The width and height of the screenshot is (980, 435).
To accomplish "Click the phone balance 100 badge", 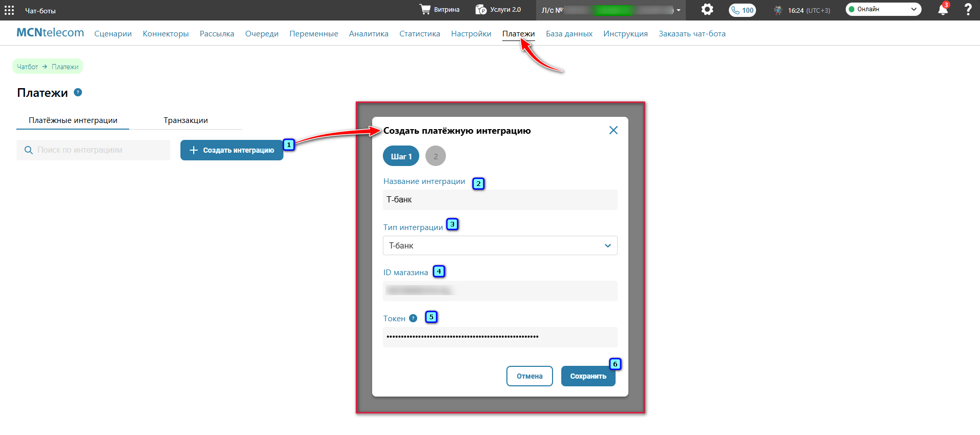I will pos(742,10).
